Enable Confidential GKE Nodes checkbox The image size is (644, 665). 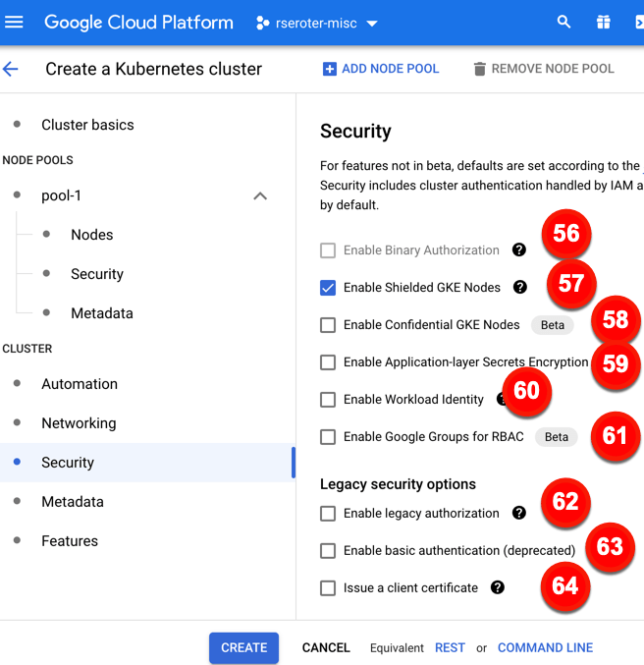click(x=328, y=325)
